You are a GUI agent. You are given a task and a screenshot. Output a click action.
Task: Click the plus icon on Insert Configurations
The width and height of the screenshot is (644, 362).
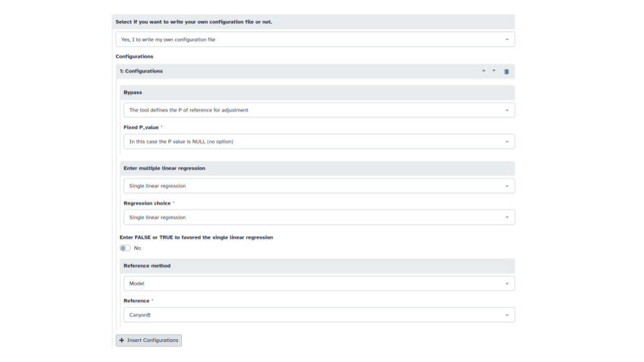(x=121, y=341)
